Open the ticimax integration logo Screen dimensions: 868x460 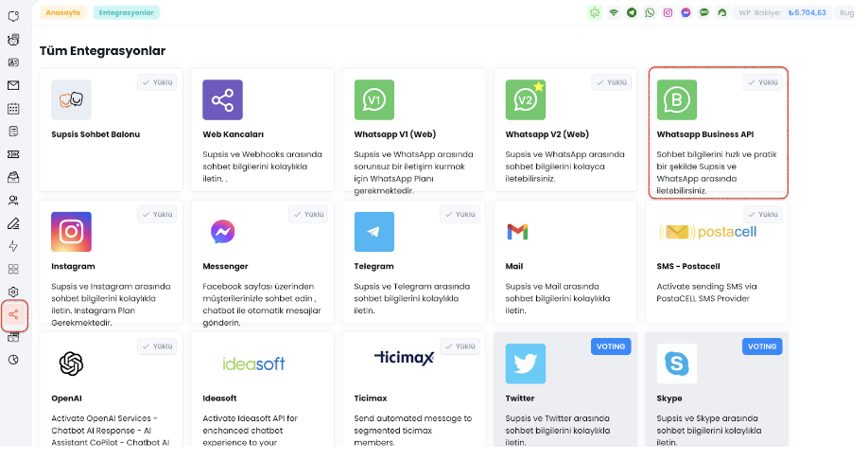pos(404,358)
